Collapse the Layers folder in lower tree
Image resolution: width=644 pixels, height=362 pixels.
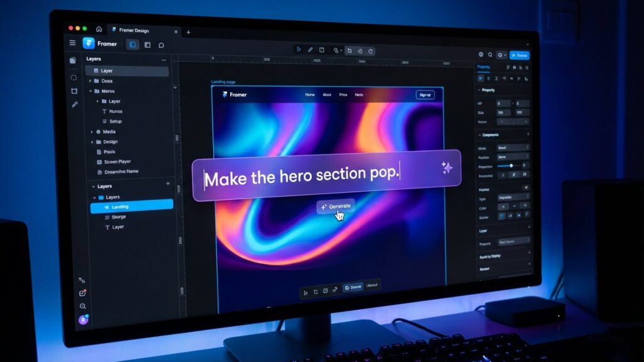coord(94,197)
